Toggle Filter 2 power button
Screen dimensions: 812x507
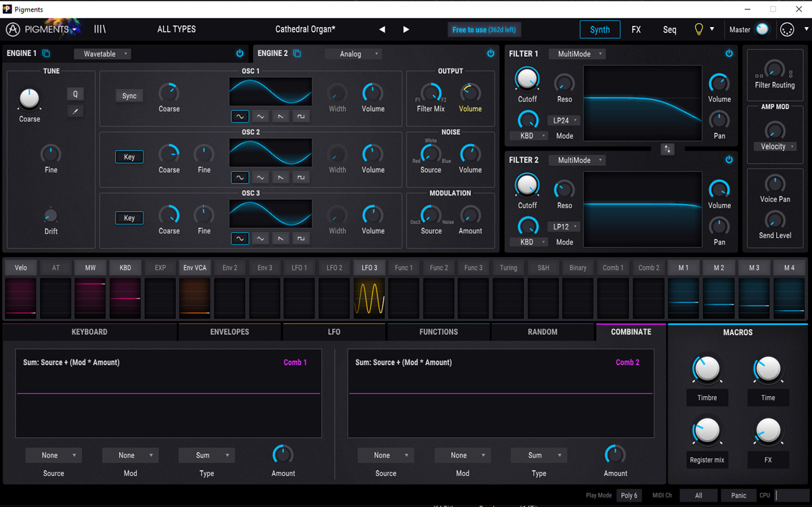click(729, 160)
